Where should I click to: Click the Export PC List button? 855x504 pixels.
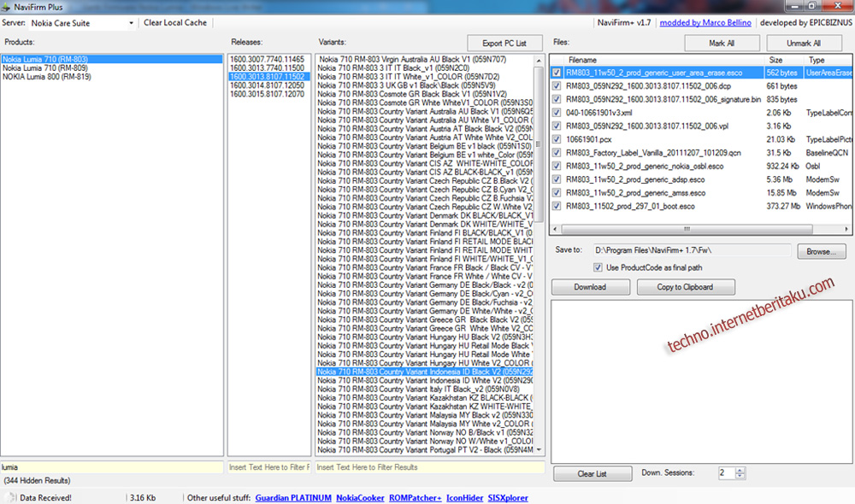point(504,43)
